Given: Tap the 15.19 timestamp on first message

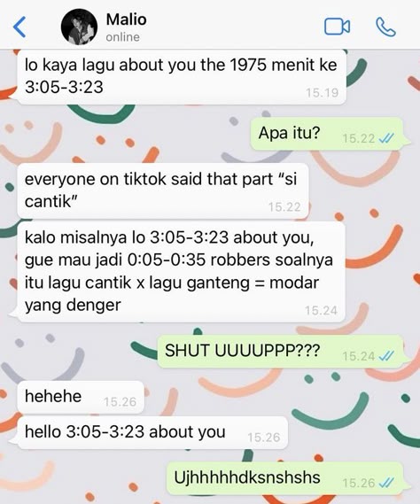Looking at the screenshot, I should (x=322, y=93).
